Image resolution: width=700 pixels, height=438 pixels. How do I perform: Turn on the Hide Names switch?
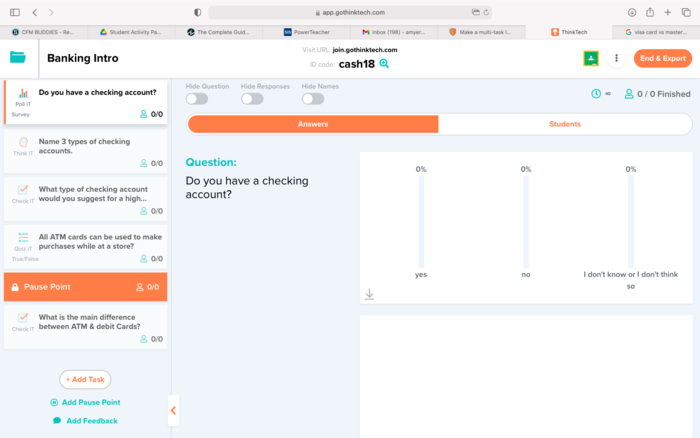[313, 99]
